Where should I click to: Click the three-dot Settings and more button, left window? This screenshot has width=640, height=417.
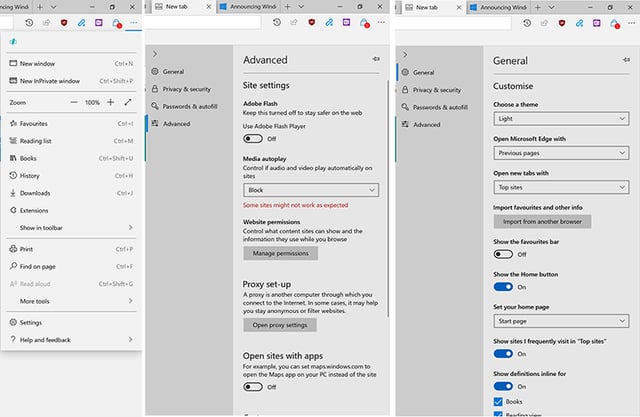coord(133,23)
